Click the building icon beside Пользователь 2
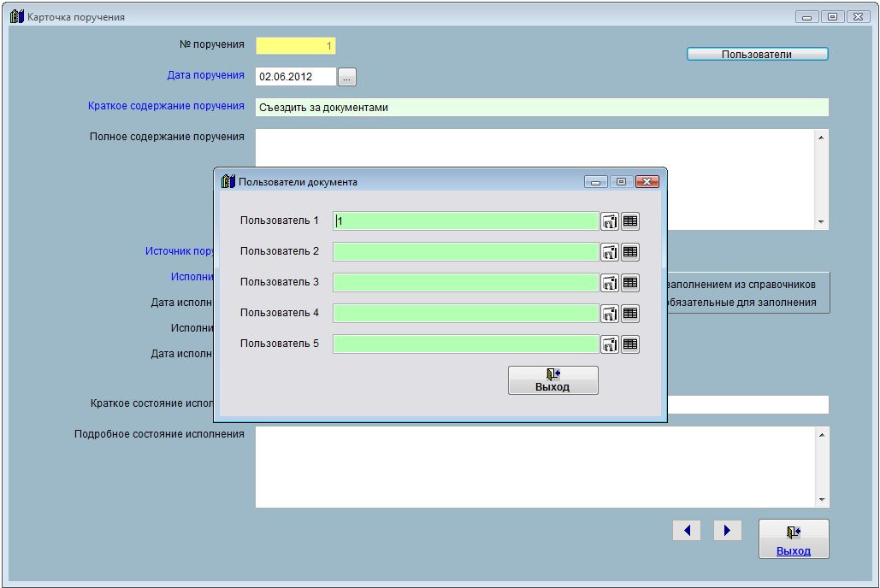This screenshot has width=880, height=588. tap(609, 252)
